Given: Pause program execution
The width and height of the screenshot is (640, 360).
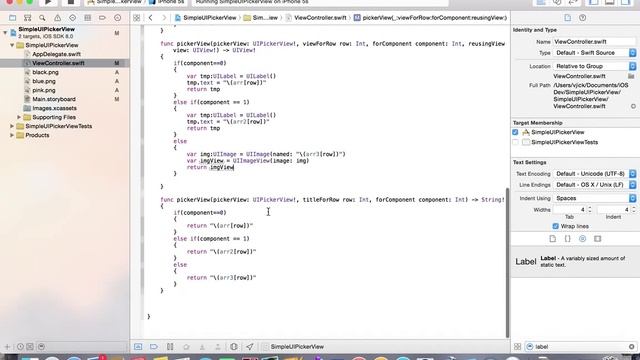Looking at the screenshot, I should (x=170, y=347).
